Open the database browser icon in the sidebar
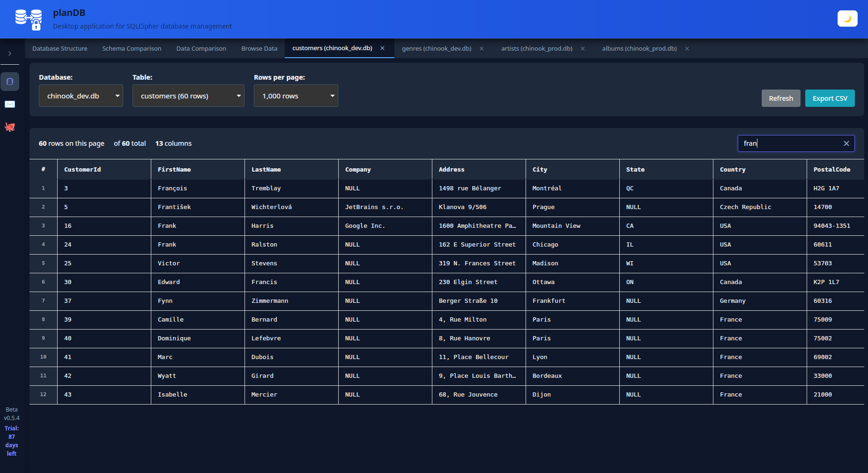The height and width of the screenshot is (473, 868). click(10, 81)
